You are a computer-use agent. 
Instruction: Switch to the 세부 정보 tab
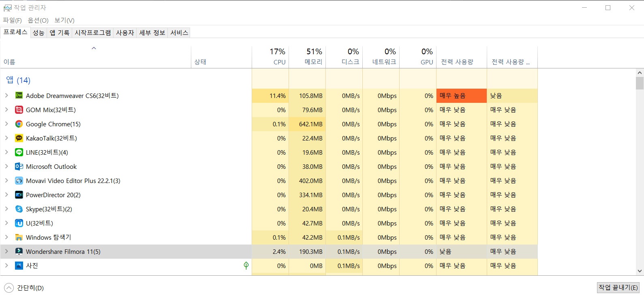[152, 33]
